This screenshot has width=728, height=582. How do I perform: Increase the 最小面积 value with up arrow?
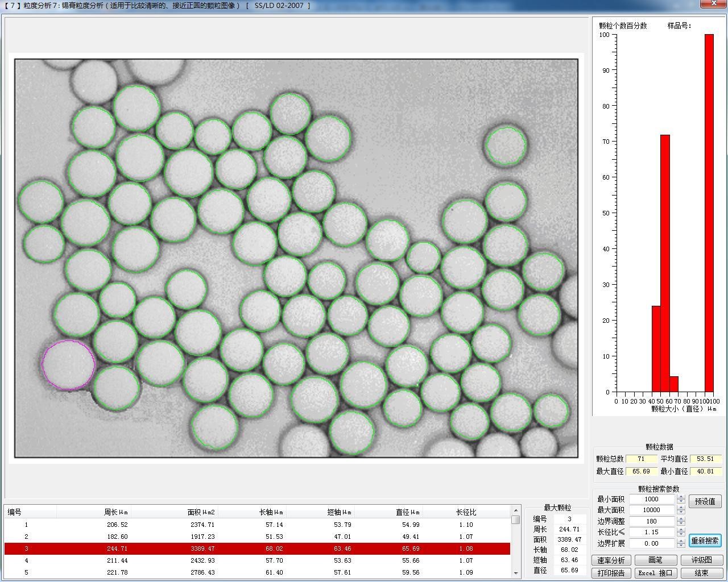click(x=681, y=497)
